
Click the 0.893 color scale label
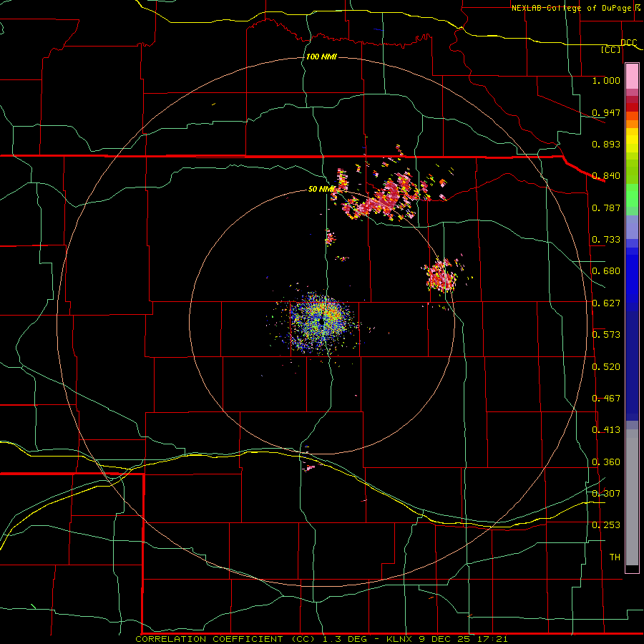(606, 144)
